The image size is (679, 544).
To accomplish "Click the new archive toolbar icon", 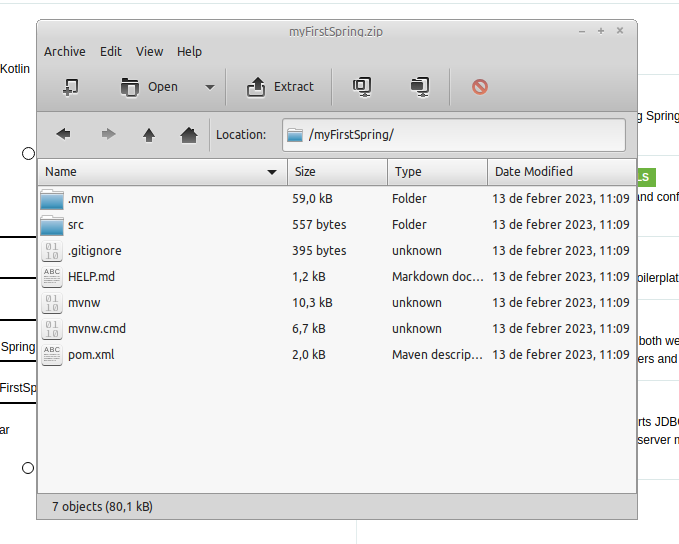I will [x=71, y=87].
